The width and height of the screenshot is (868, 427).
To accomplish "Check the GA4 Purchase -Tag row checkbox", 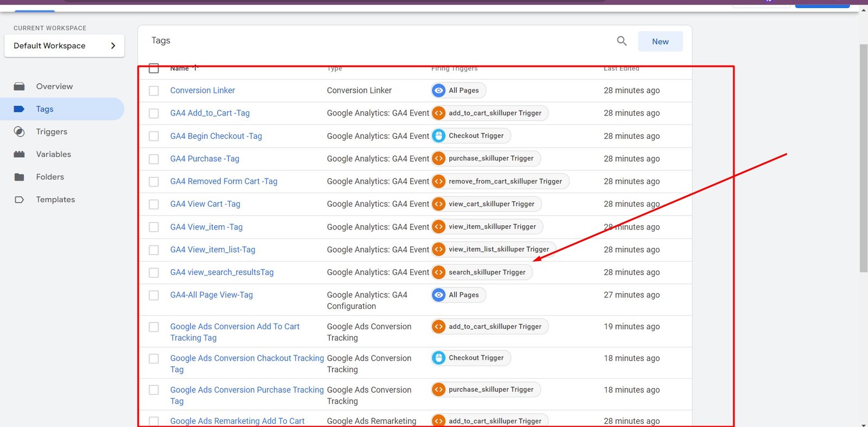I will pyautogui.click(x=154, y=159).
